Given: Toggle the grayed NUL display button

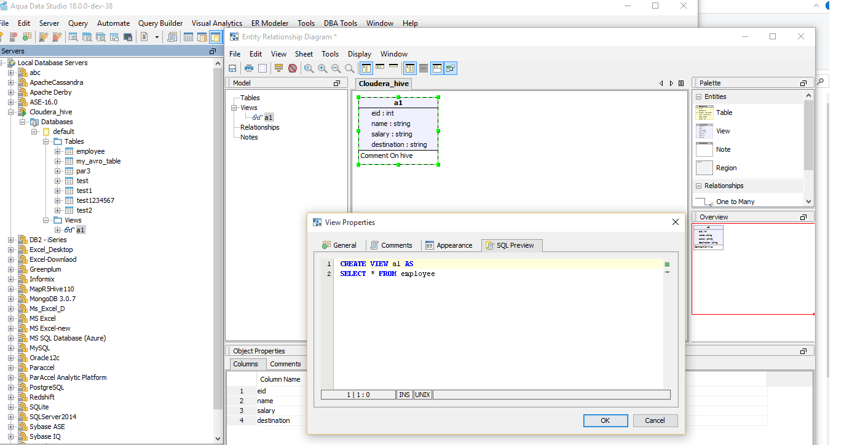Looking at the screenshot, I should point(424,68).
